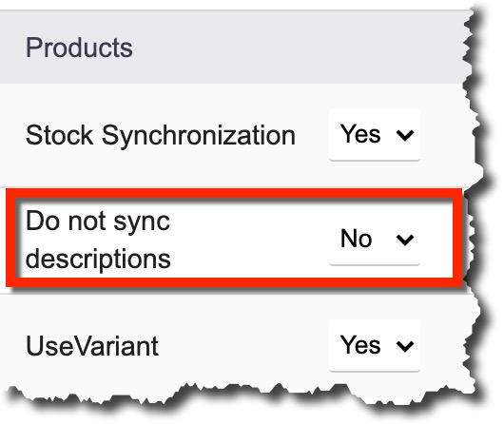Image resolution: width=504 pixels, height=424 pixels.
Task: Click the Yes value for Stock Synchronization
Action: pos(360,134)
